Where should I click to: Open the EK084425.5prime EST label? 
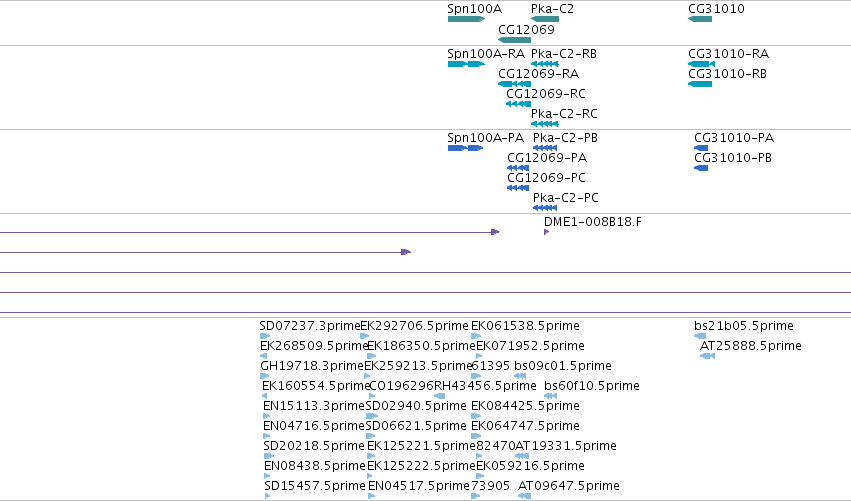point(525,406)
